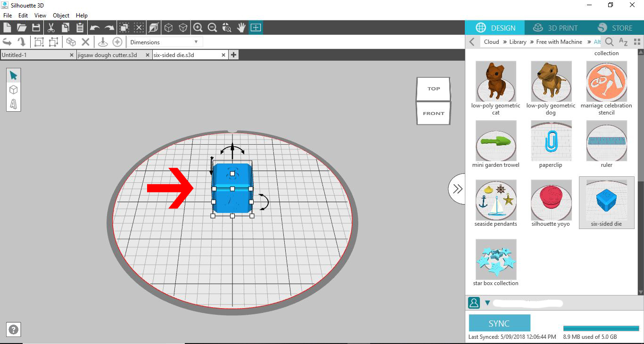The height and width of the screenshot is (344, 644).
Task: Activate the zoom-to-selection tool
Action: [227, 28]
